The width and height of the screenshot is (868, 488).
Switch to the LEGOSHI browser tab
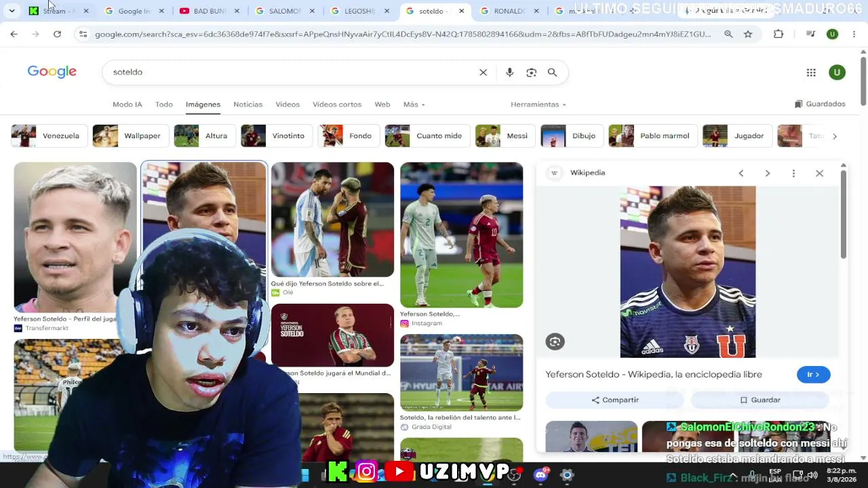tap(360, 11)
